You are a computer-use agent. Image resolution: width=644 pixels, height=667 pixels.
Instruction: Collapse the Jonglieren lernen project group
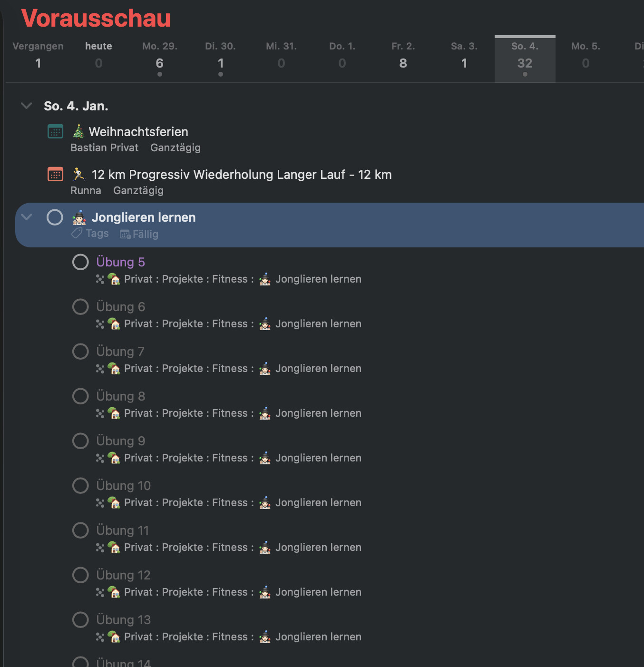pyautogui.click(x=27, y=217)
